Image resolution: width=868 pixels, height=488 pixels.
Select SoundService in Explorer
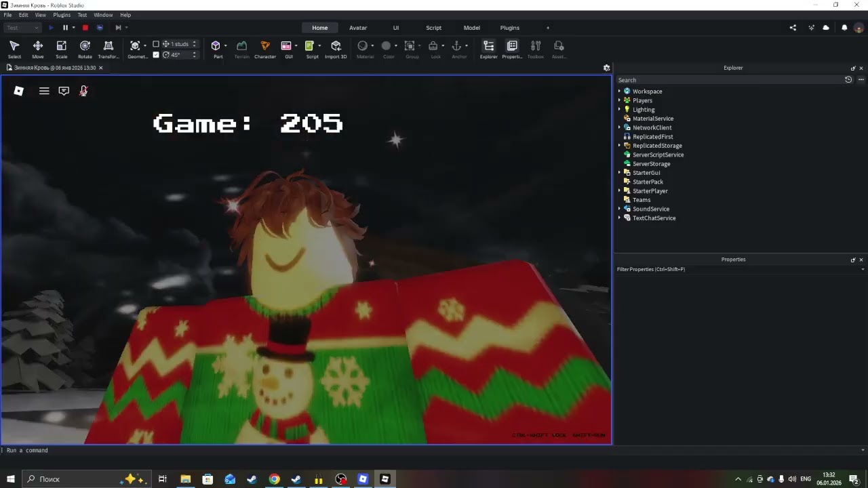click(651, 209)
